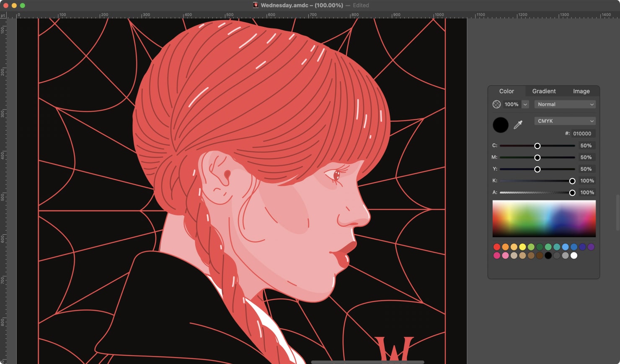Select the teal preset swatch
The image size is (620, 364).
tap(557, 247)
